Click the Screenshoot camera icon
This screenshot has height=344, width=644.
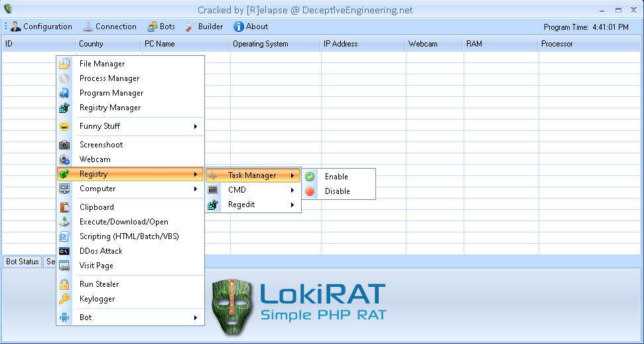pos(64,145)
